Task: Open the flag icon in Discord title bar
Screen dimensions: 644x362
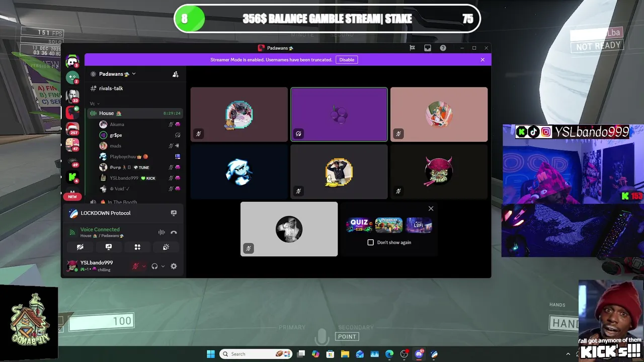Action: click(412, 48)
